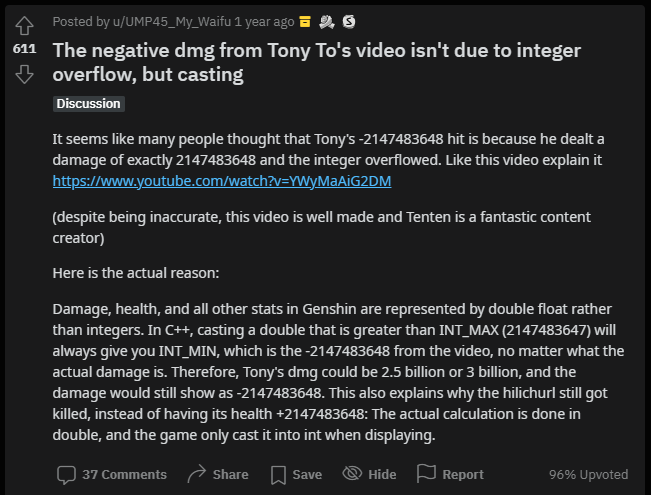Screen dimensions: 651x495
Task: Select the Report text label
Action: [463, 475]
